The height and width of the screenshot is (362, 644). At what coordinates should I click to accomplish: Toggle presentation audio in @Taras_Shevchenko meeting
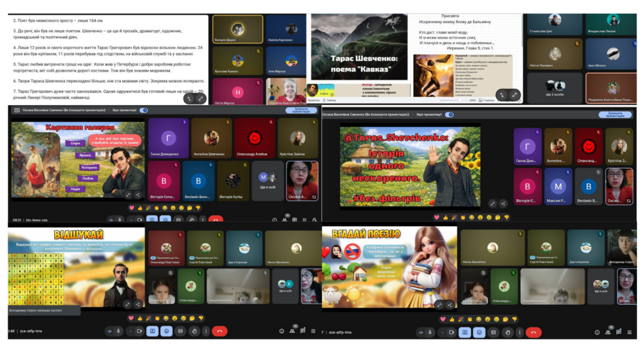(449, 114)
